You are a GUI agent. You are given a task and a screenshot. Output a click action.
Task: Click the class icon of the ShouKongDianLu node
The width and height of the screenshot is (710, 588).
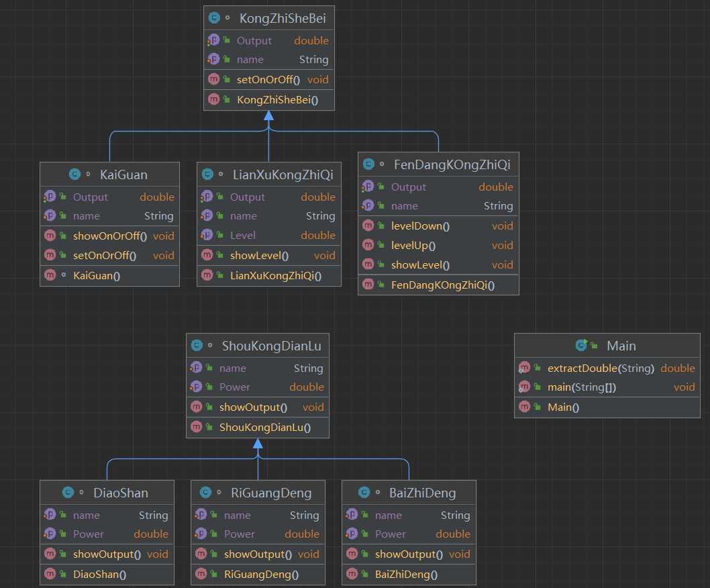(197, 345)
